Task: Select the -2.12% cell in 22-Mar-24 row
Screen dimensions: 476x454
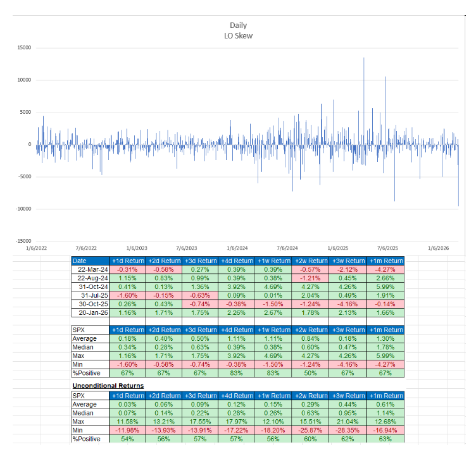Action: click(x=348, y=270)
